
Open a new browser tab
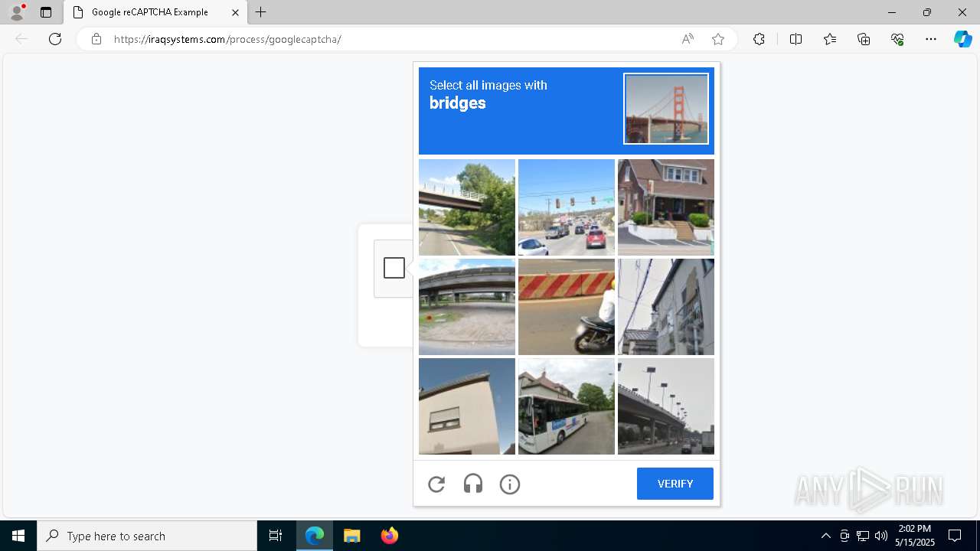261,12
